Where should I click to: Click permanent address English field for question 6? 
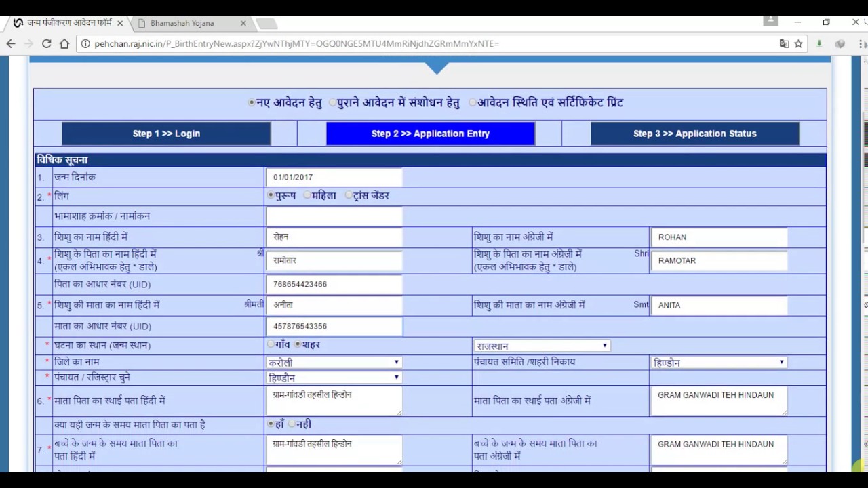(719, 401)
